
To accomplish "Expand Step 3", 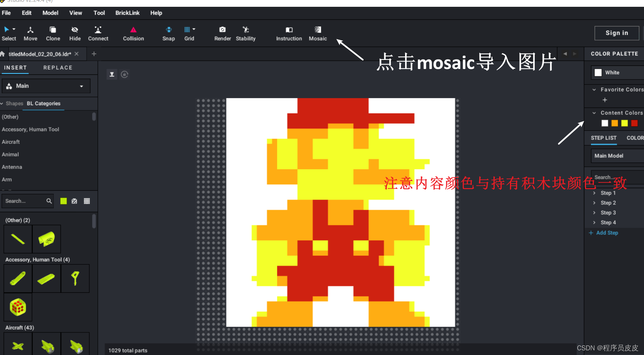I will coord(594,213).
